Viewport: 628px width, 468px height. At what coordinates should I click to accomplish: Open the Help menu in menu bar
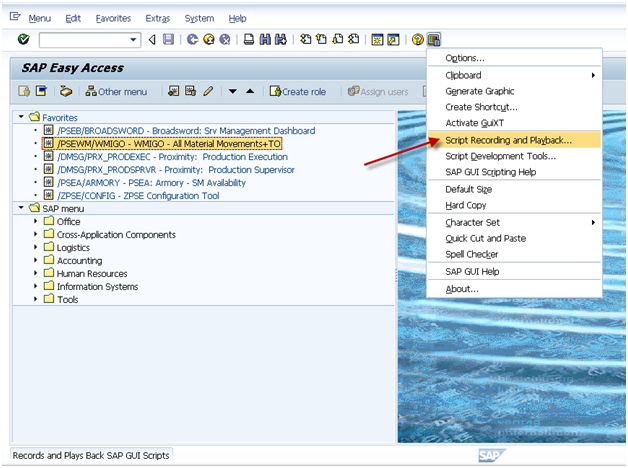click(x=237, y=18)
